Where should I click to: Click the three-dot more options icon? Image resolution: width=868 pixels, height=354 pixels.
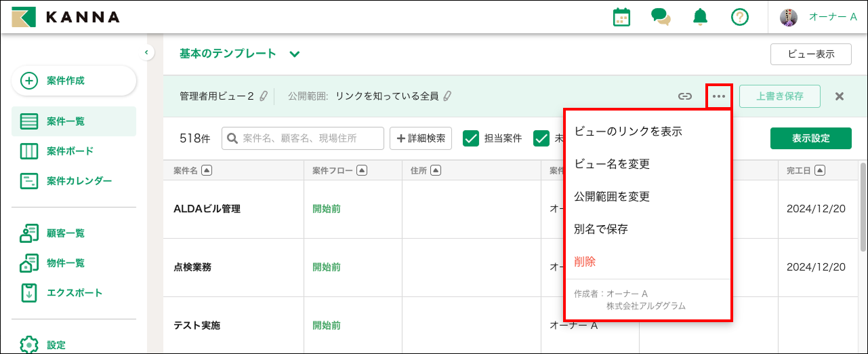(719, 96)
